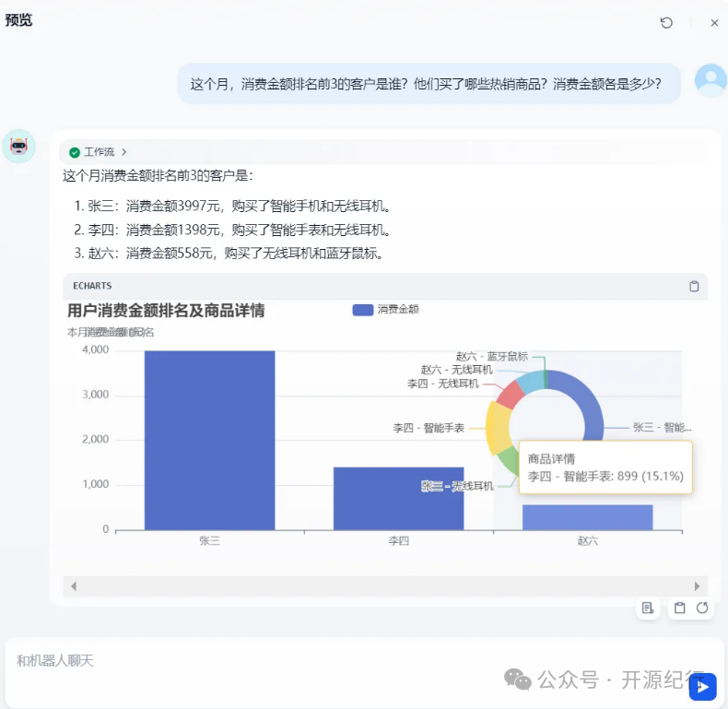Click the 用户消费金额排名及商品详情 chart title
This screenshot has width=728, height=709.
click(166, 311)
